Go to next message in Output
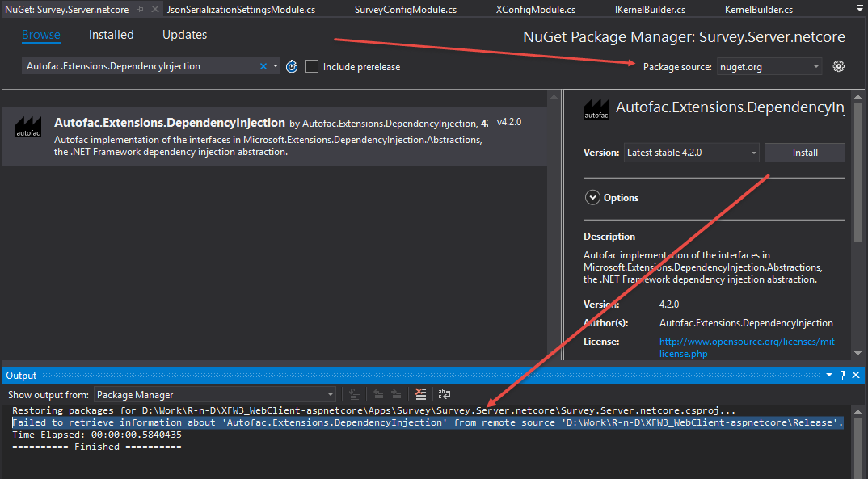This screenshot has height=479, width=868. click(395, 394)
